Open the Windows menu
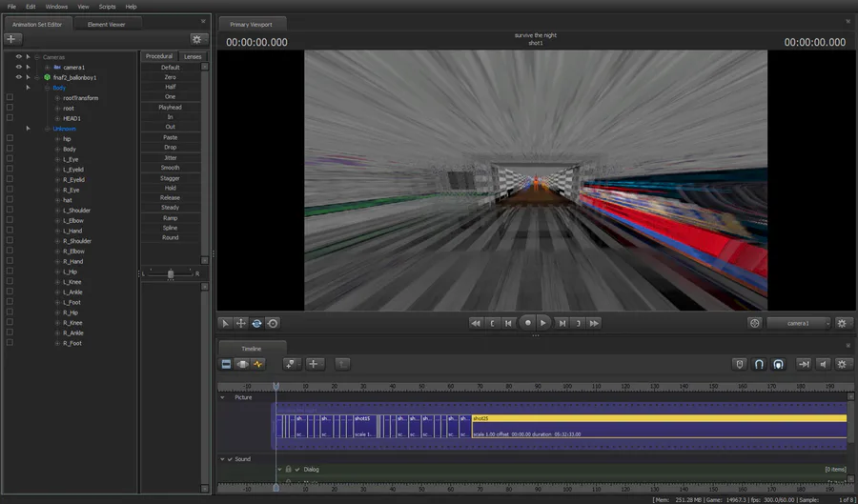 (x=56, y=7)
